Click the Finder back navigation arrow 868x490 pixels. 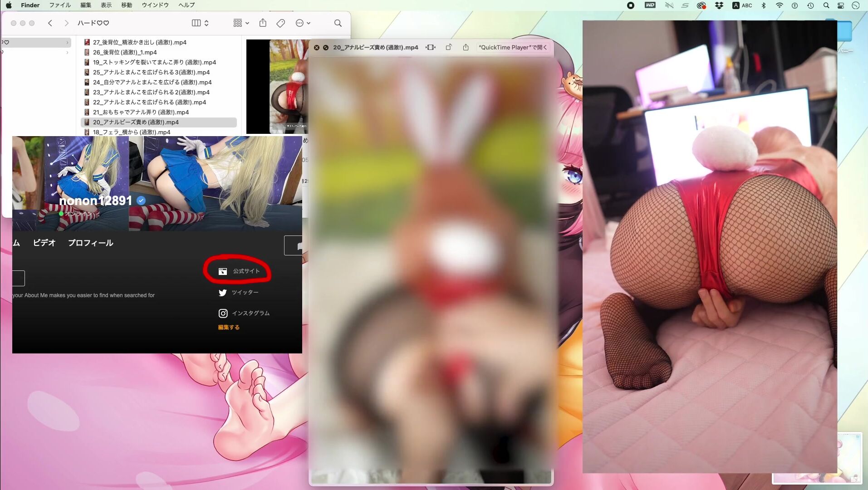coord(50,23)
